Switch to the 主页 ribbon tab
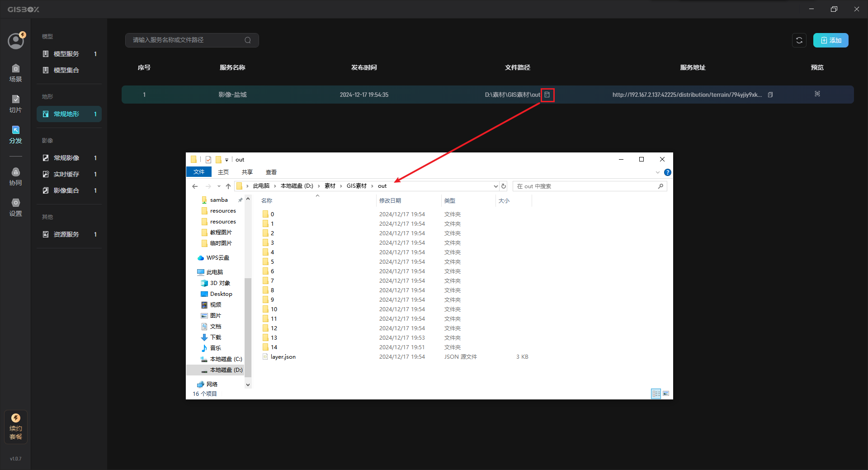868x470 pixels. [223, 172]
